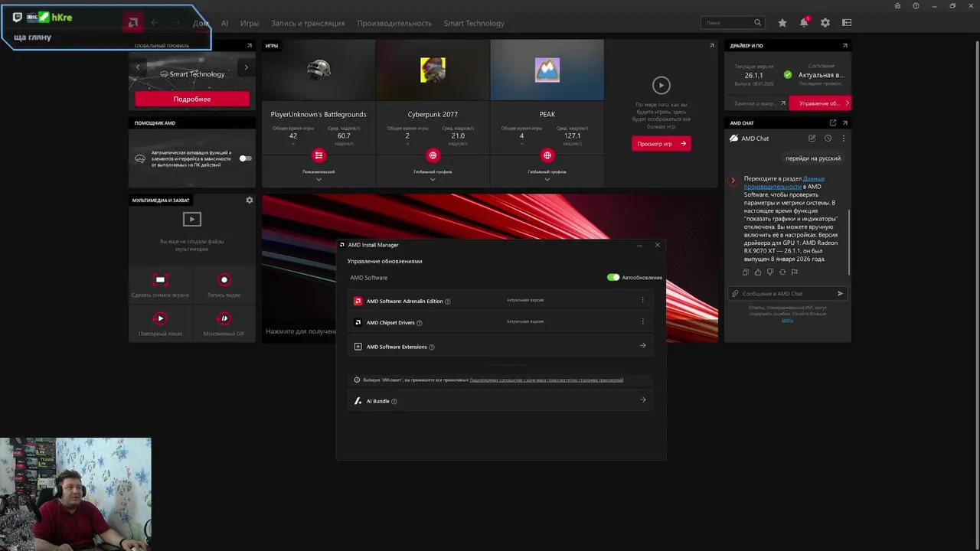Open notifications bell icon
The width and height of the screenshot is (980, 551).
(x=804, y=23)
